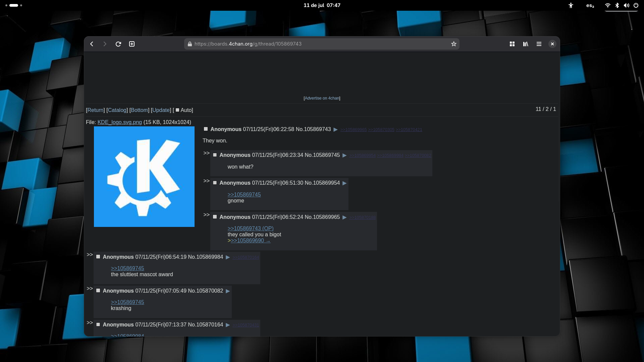Go back using the browser back arrow
The image size is (644, 362).
(92, 44)
